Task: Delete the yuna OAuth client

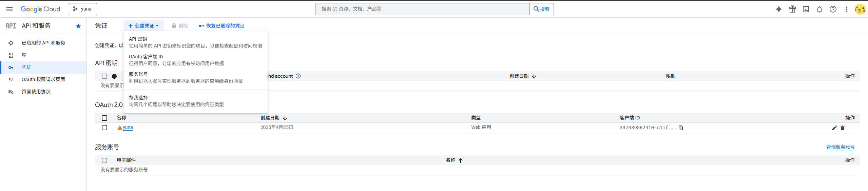Action: 843,128
